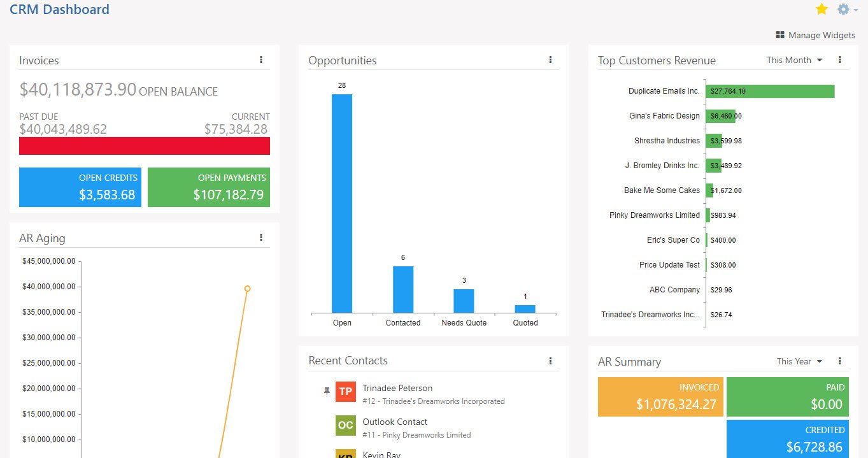Image resolution: width=868 pixels, height=458 pixels.
Task: Click the CRM Dashboard title
Action: click(x=59, y=10)
